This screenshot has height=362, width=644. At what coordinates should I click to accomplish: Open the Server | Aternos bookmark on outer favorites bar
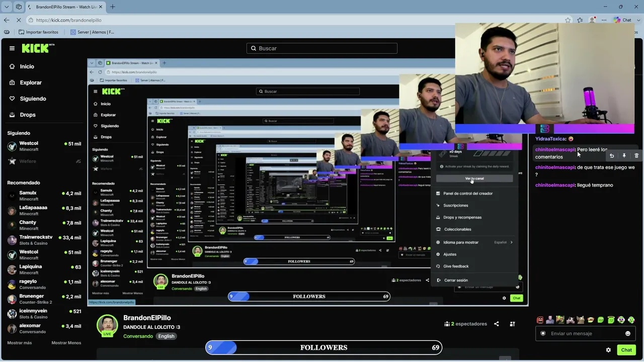coord(92,32)
